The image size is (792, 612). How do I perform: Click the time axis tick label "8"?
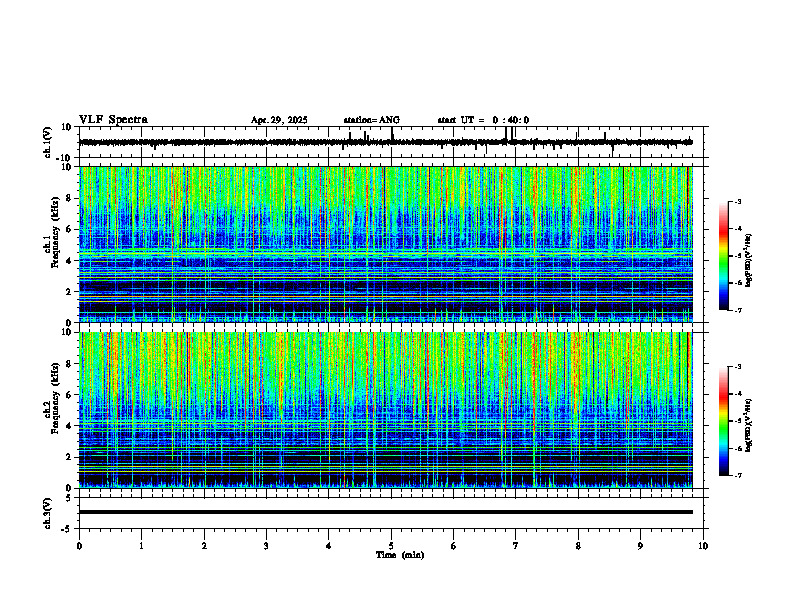(578, 546)
